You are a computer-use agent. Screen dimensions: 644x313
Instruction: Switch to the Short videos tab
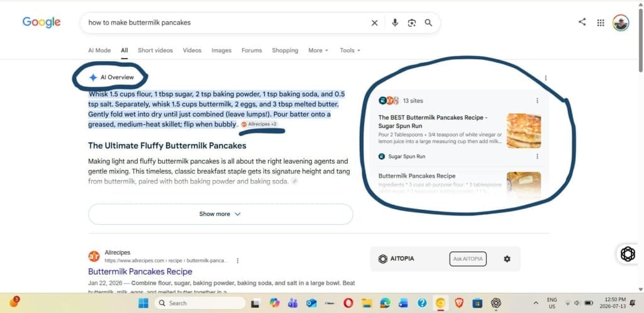coord(155,50)
